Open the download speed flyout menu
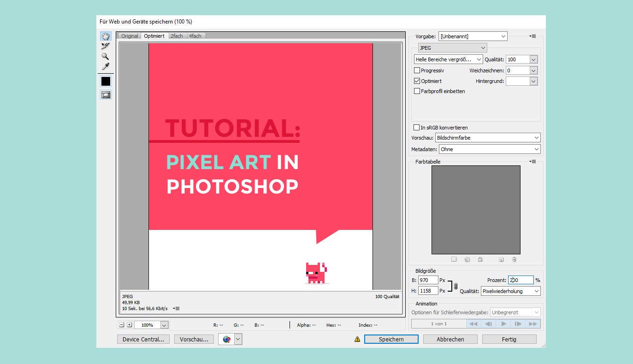The width and height of the screenshot is (633, 364). (x=176, y=308)
